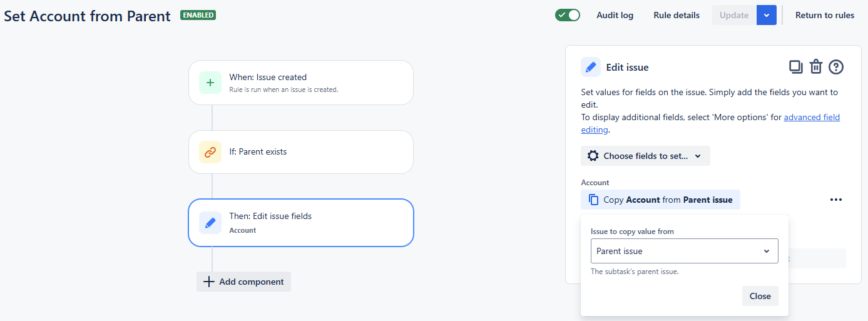
Task: Click the pencil icon in Edit issue fields step
Action: (210, 223)
